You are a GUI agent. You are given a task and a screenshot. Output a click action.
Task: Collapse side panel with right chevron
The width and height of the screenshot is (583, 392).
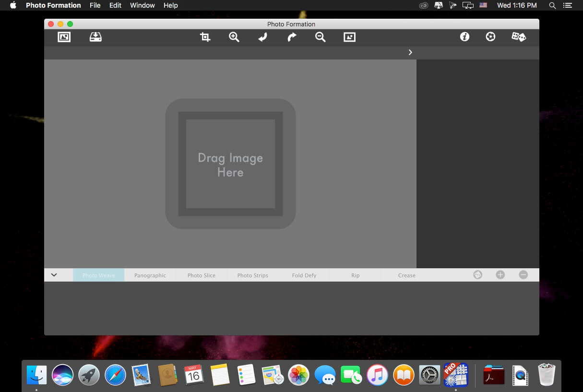tap(410, 52)
